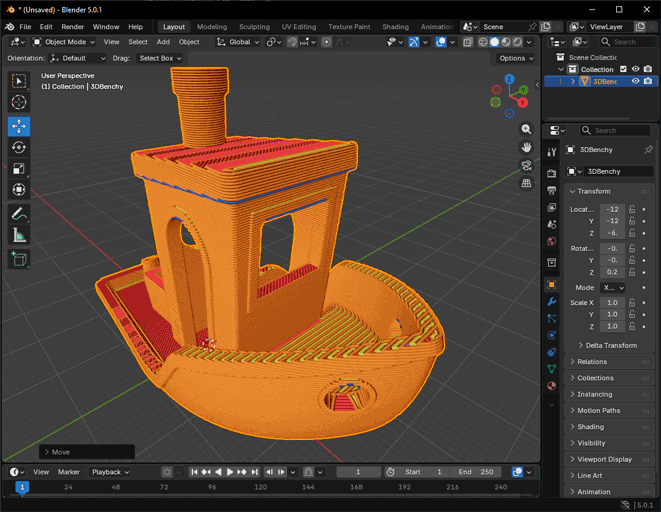Open the Render menu
This screenshot has width=661, height=512.
coord(73,27)
